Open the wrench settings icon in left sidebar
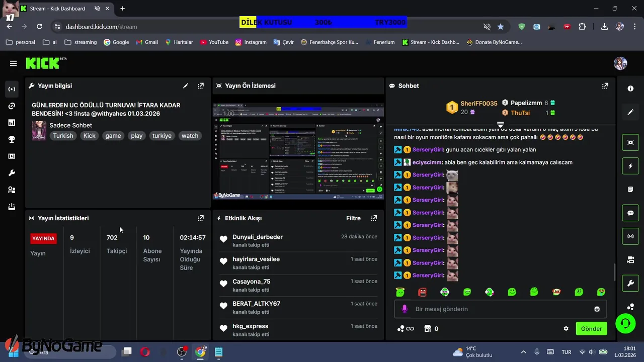 pyautogui.click(x=12, y=173)
